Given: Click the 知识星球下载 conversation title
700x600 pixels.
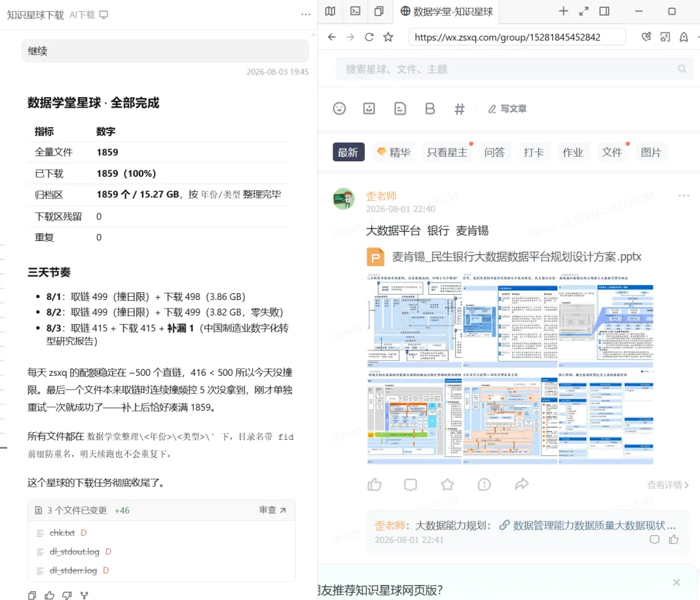Looking at the screenshot, I should tap(35, 15).
